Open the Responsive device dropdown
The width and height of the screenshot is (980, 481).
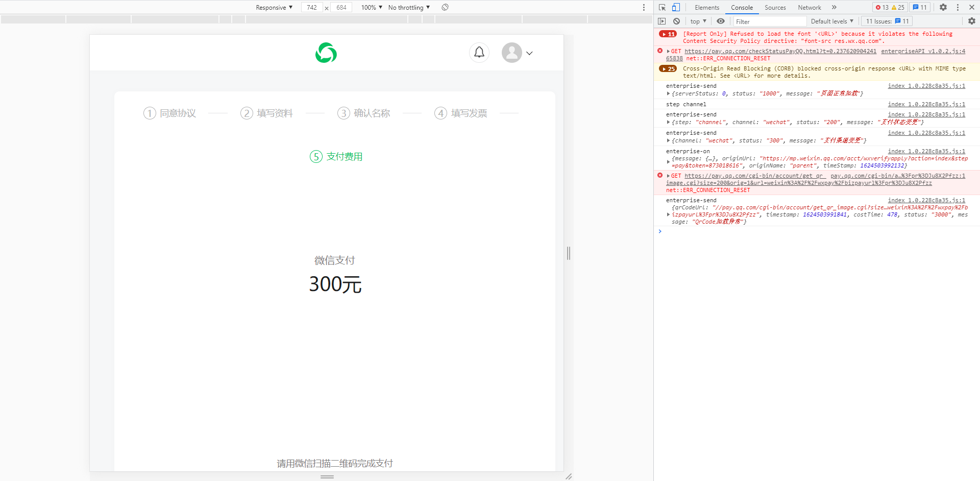click(274, 7)
